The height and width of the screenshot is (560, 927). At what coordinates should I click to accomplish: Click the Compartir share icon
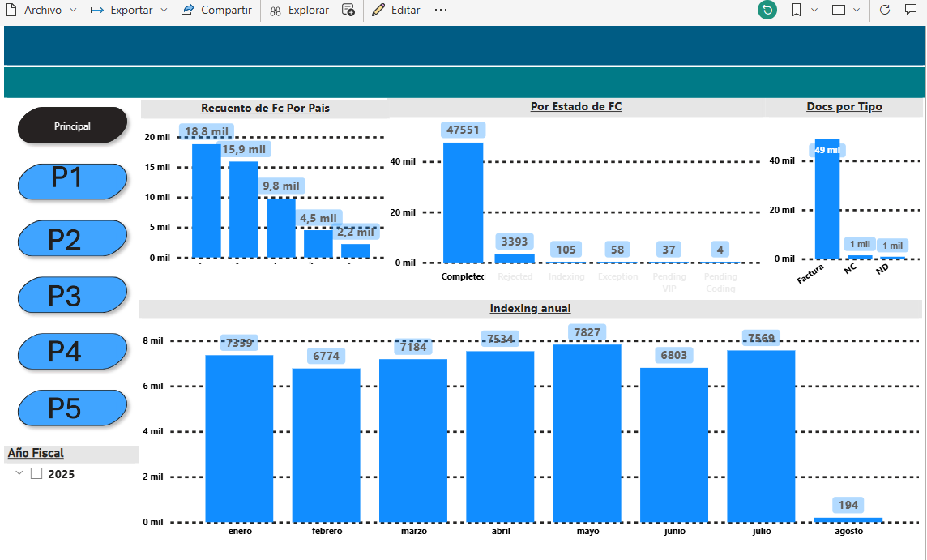point(186,11)
